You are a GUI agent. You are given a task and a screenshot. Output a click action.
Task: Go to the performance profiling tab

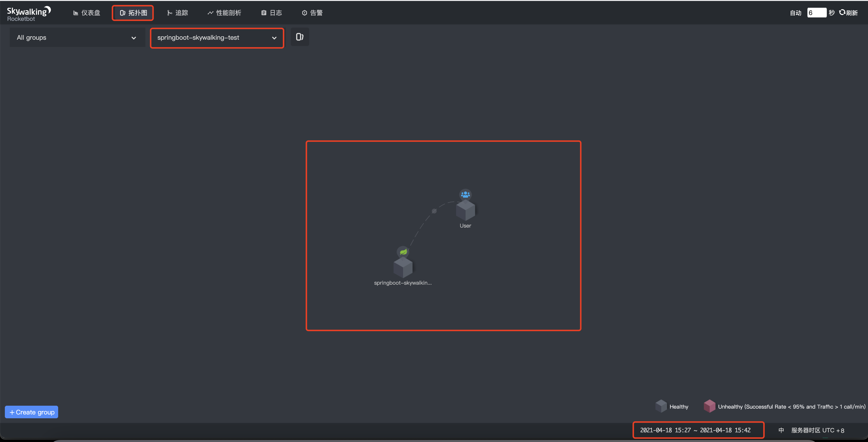pos(224,13)
